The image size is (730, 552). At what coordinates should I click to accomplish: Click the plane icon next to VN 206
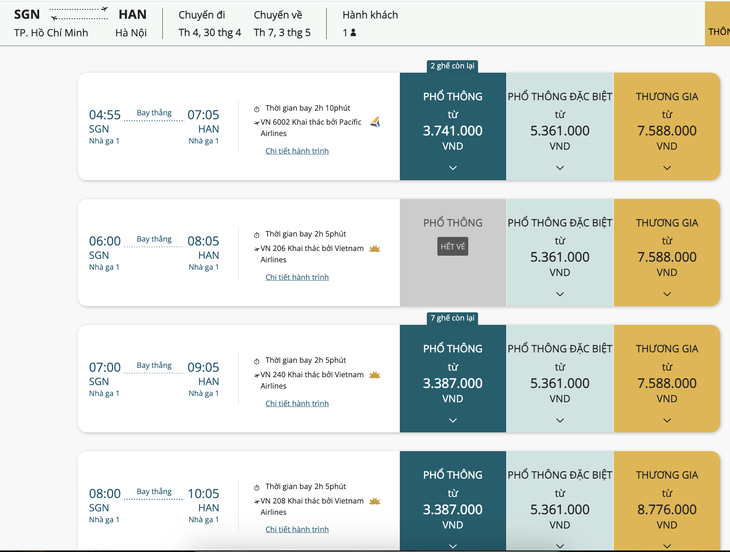pos(257,249)
